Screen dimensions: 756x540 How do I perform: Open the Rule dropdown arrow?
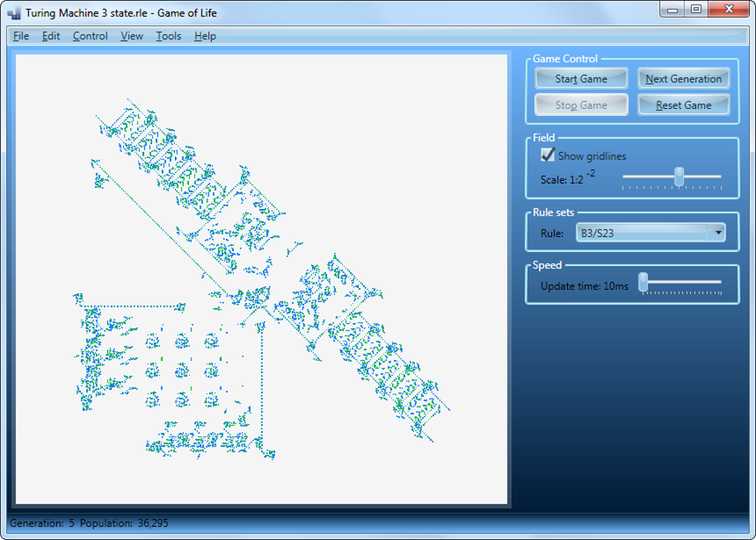coord(717,233)
